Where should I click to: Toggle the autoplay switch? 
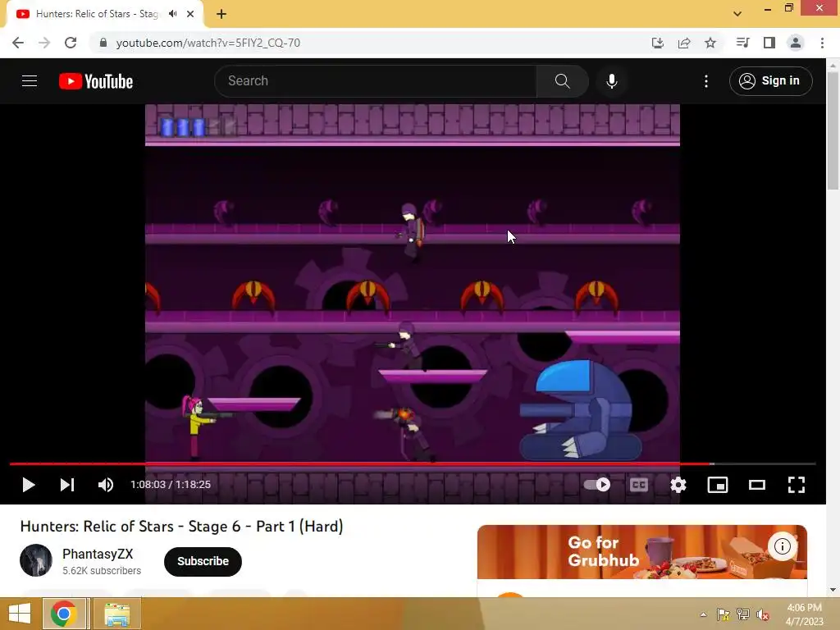tap(597, 485)
